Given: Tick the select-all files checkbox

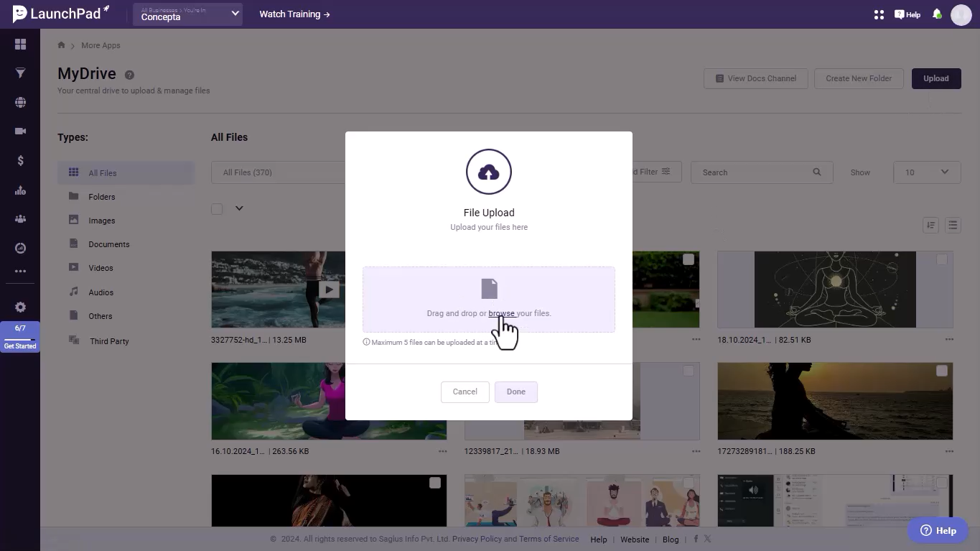Looking at the screenshot, I should click(217, 208).
